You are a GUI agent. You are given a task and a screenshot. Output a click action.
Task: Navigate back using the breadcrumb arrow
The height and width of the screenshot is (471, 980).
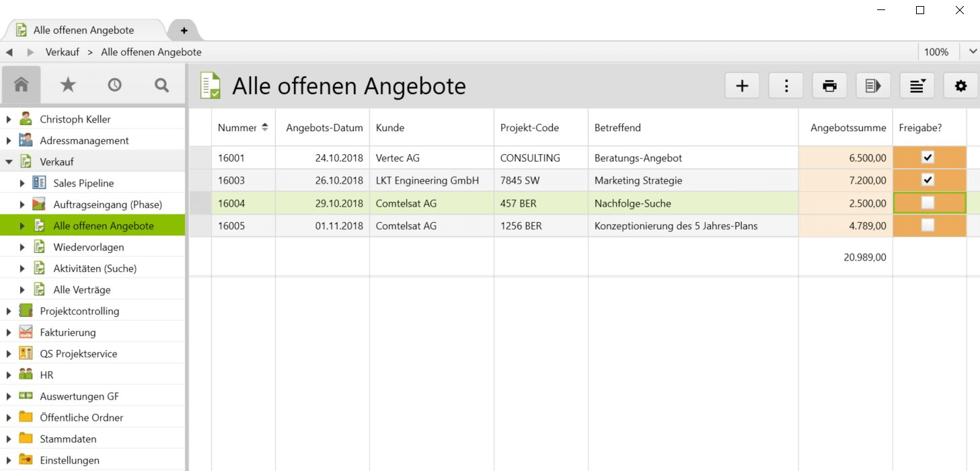pos(9,51)
